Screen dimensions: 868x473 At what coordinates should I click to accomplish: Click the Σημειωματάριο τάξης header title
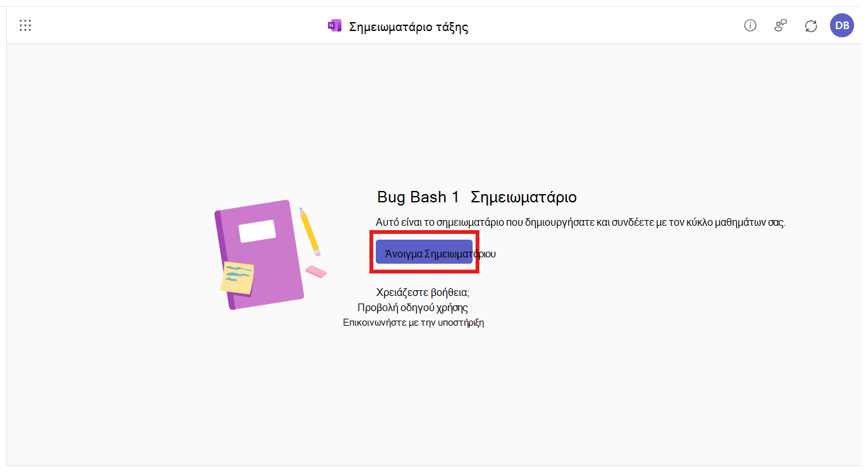409,27
